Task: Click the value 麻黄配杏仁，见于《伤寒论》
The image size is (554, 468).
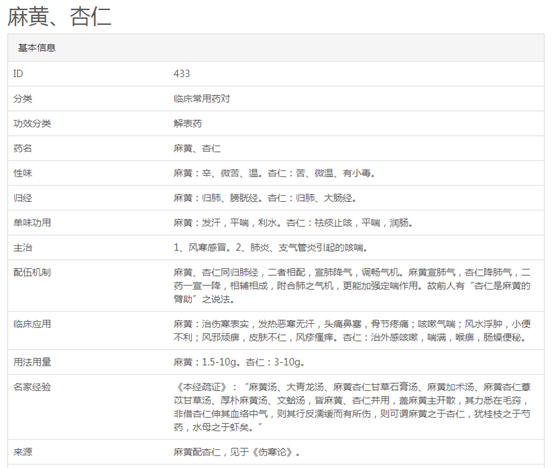Action: pyautogui.click(x=236, y=452)
